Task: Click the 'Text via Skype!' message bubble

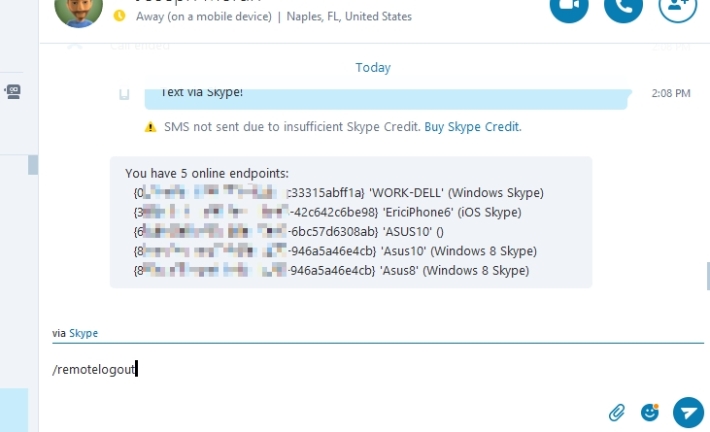Action: pyautogui.click(x=388, y=99)
